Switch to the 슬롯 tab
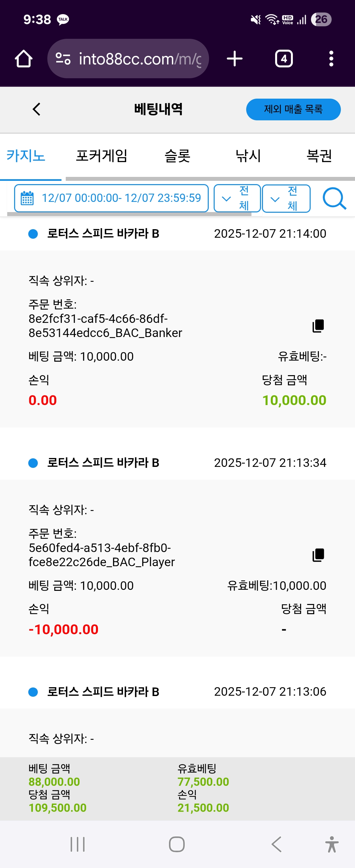Image resolution: width=355 pixels, height=868 pixels. coord(177,156)
